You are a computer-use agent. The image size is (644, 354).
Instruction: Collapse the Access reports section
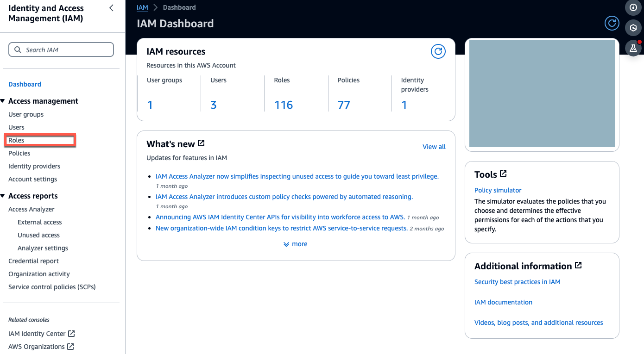pyautogui.click(x=4, y=196)
